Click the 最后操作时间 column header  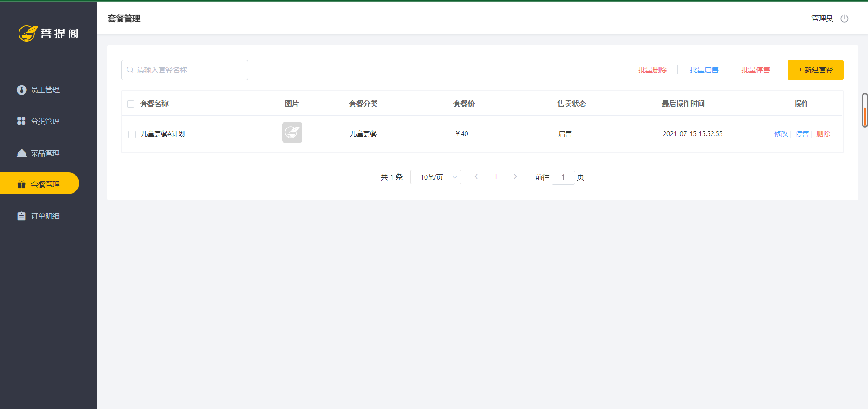(x=683, y=104)
